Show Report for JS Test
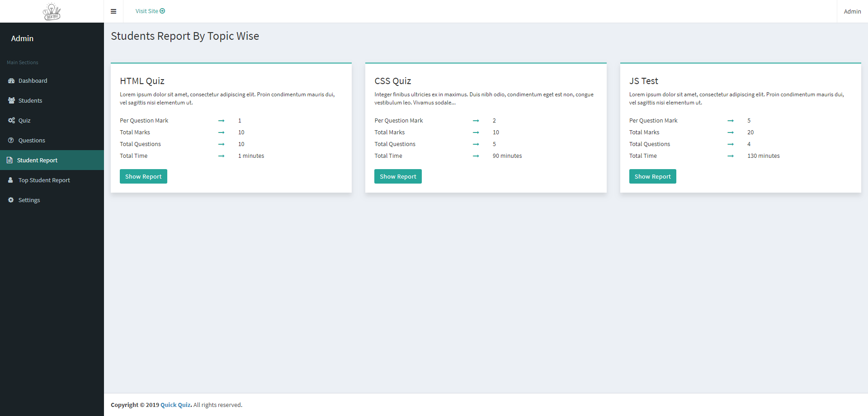The height and width of the screenshot is (416, 868). click(x=652, y=176)
